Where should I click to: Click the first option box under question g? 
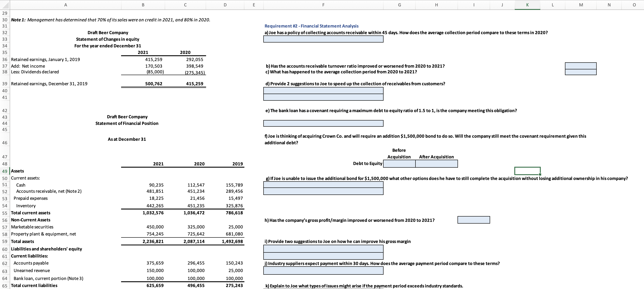coord(323,185)
